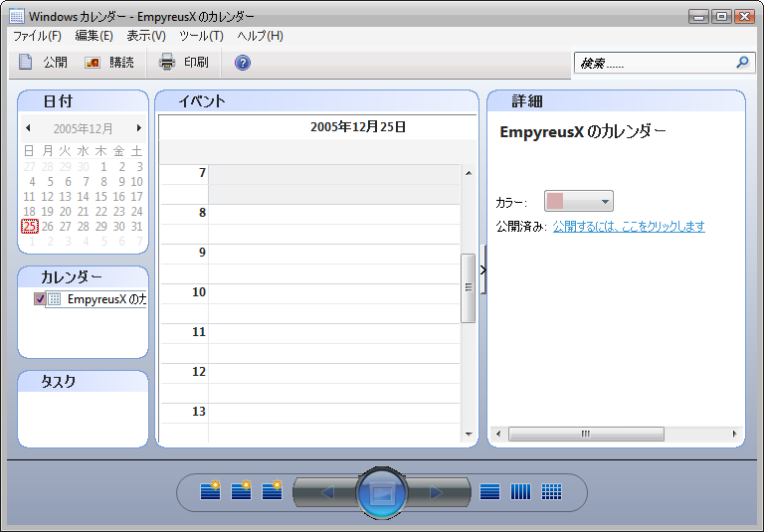Click the タスク panel header
Viewport: 764px width, 532px height.
point(83,382)
